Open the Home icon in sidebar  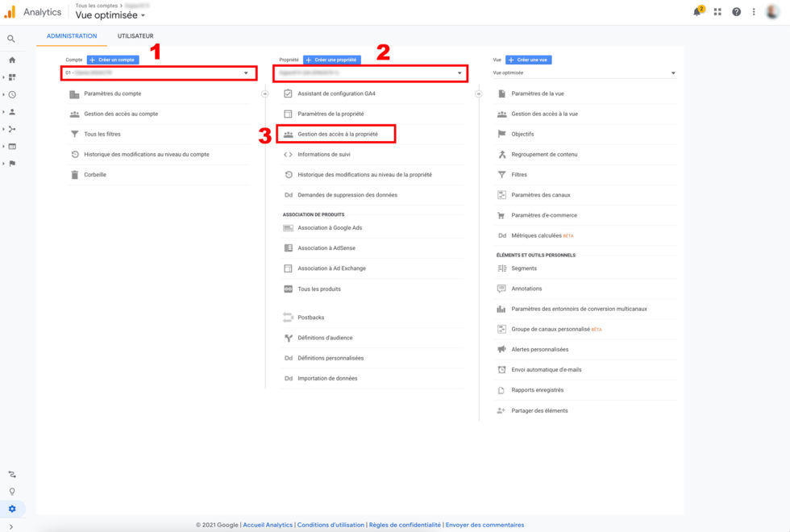pyautogui.click(x=11, y=60)
